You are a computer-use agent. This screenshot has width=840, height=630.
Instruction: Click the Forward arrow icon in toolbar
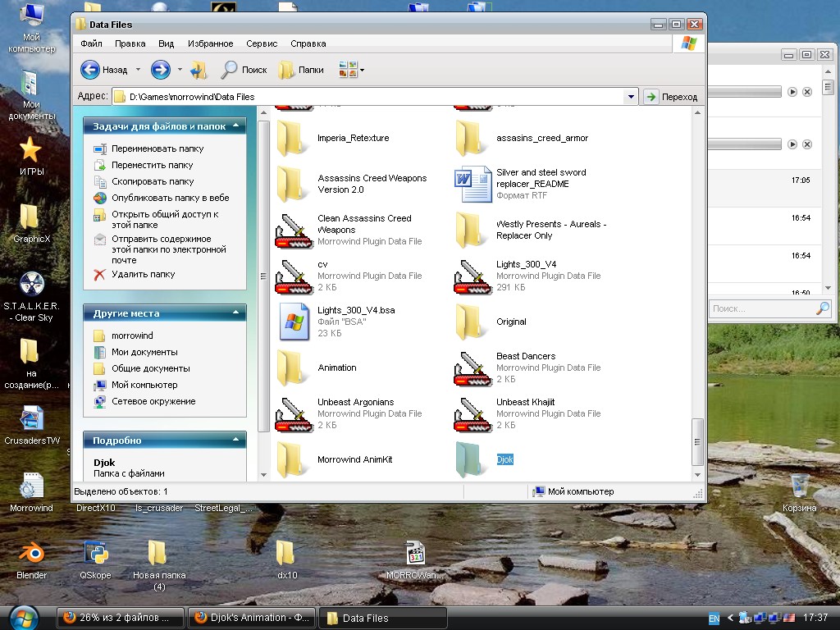[160, 70]
